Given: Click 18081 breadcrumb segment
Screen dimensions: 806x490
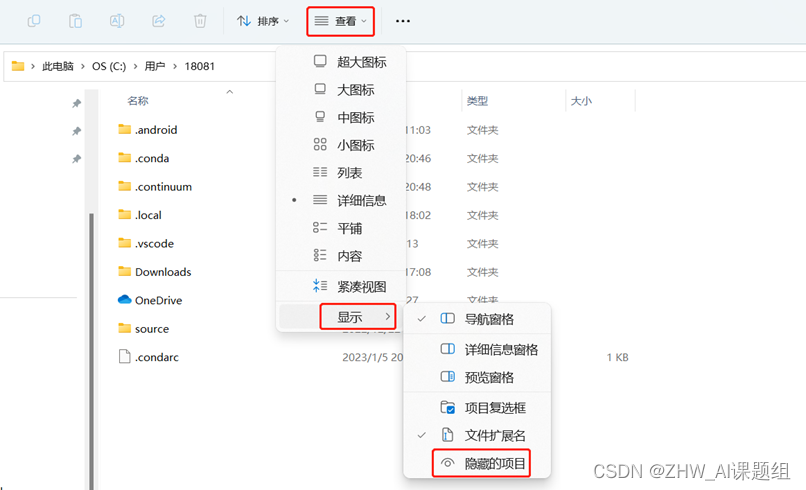Looking at the screenshot, I should (199, 66).
